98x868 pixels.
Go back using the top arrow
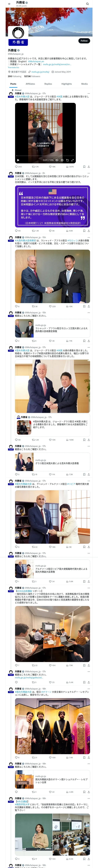[x=9, y=4]
